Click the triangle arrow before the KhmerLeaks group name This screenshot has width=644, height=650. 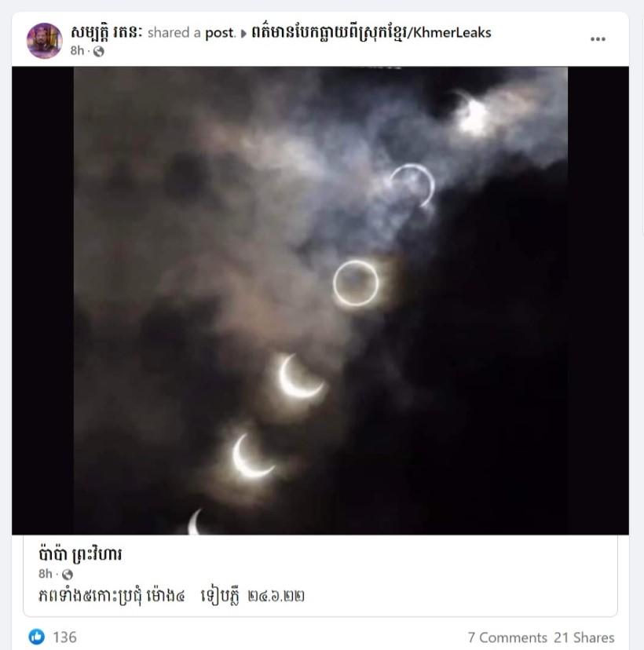243,33
